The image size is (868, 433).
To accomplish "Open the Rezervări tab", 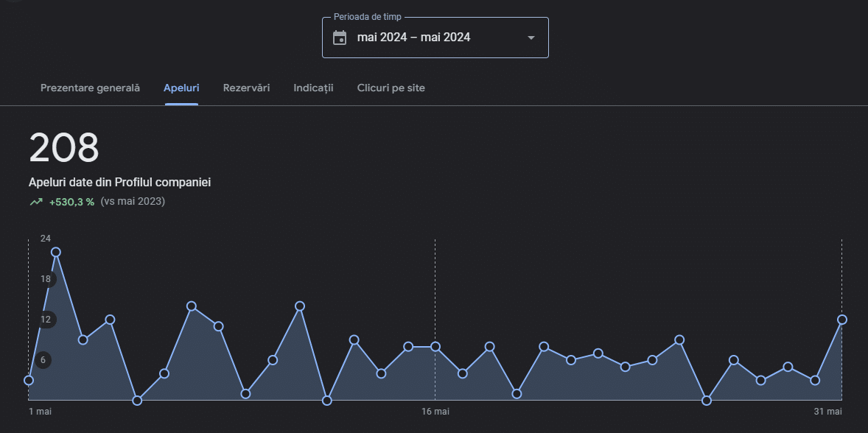I will click(246, 88).
